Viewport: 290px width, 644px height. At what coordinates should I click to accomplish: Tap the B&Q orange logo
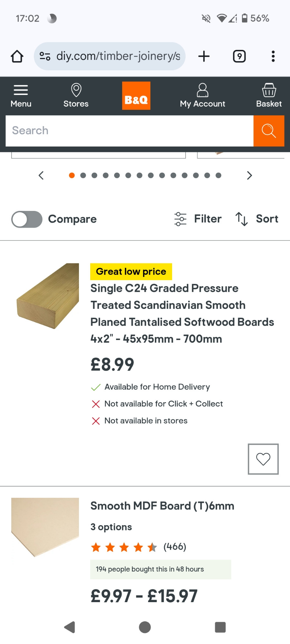pos(136,96)
